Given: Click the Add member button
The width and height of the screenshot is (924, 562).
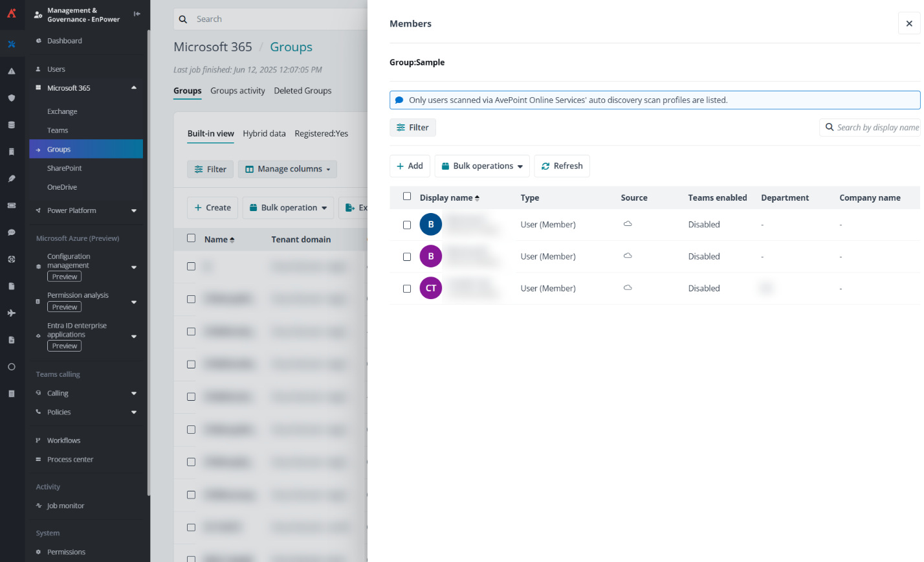Looking at the screenshot, I should [x=410, y=166].
